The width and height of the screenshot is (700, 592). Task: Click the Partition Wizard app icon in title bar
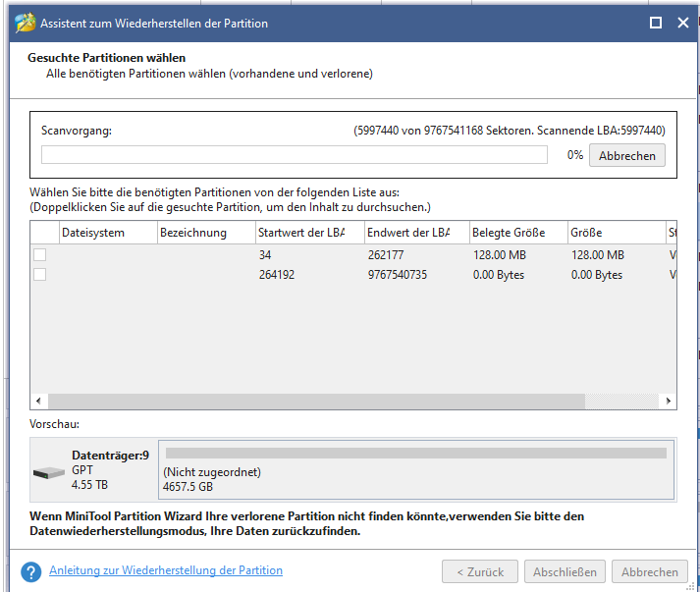coord(25,23)
